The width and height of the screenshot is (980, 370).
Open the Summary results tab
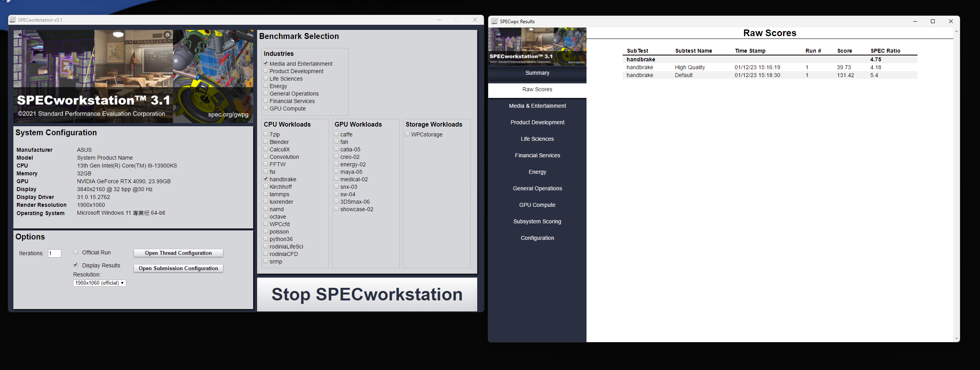click(537, 73)
